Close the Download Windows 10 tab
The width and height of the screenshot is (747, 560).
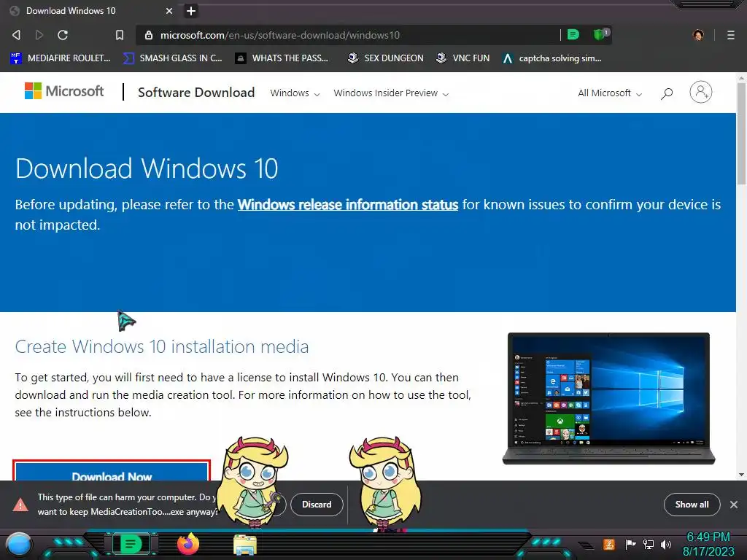tap(169, 11)
